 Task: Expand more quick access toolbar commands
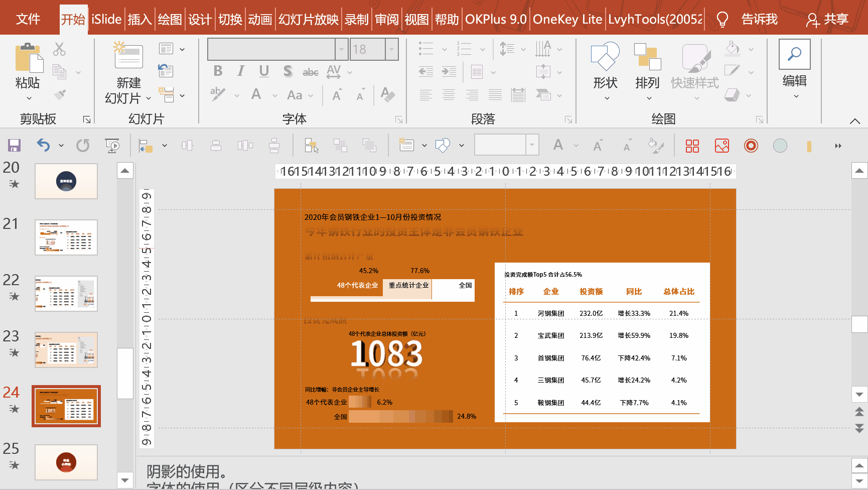click(838, 146)
